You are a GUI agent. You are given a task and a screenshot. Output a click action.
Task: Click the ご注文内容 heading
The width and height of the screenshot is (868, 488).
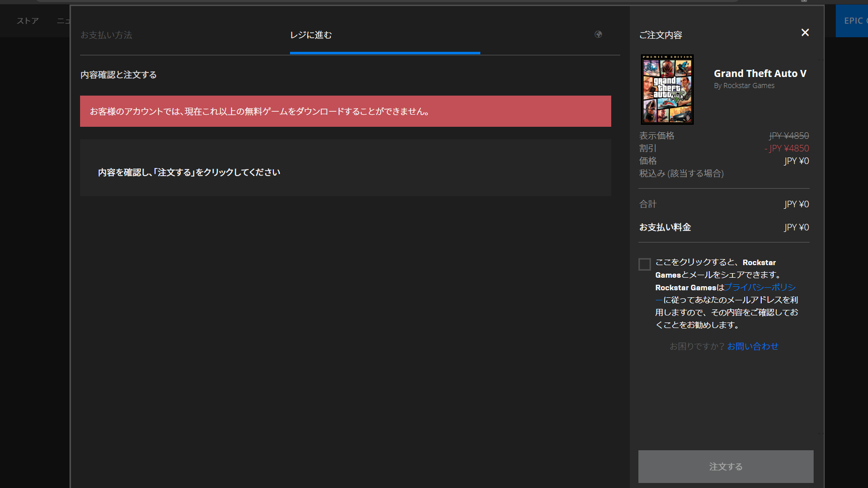point(661,35)
